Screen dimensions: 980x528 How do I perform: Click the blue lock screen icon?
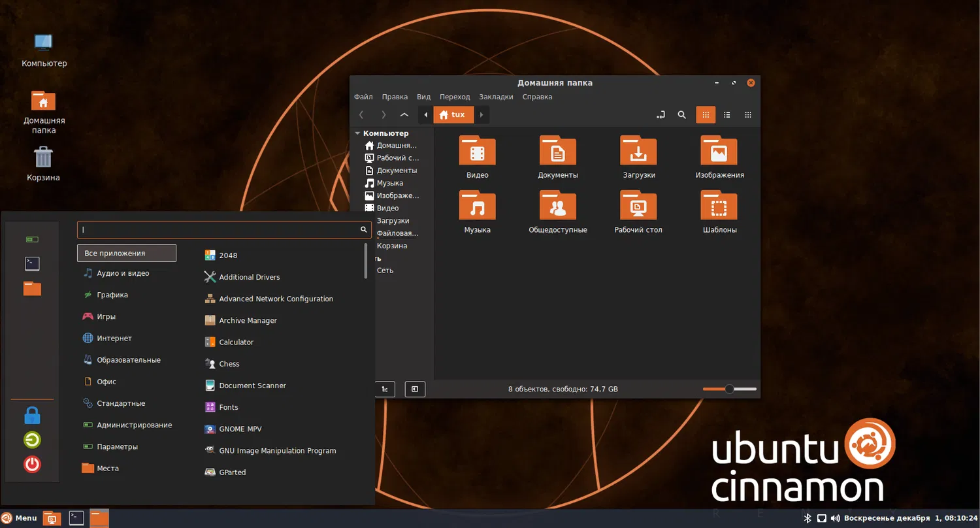(x=32, y=416)
